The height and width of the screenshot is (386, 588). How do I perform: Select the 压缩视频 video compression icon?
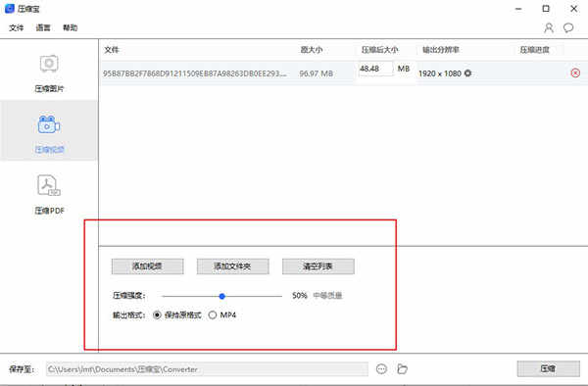(49, 124)
